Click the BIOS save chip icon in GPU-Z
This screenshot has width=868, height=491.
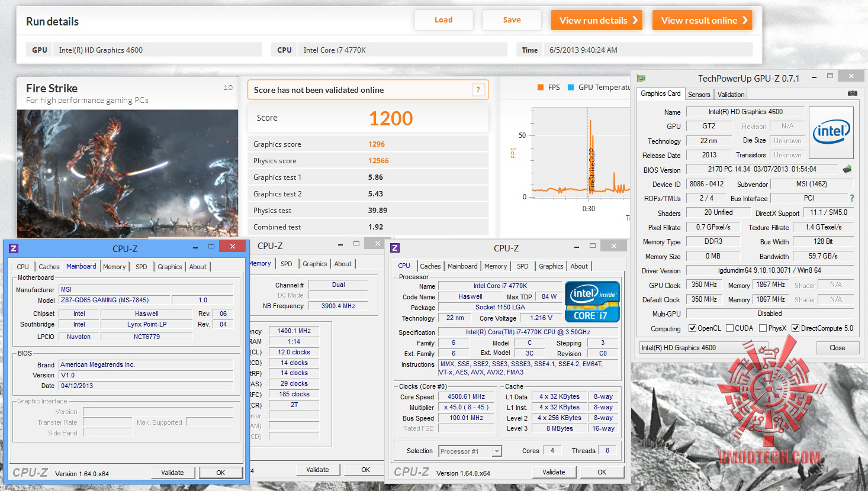847,169
